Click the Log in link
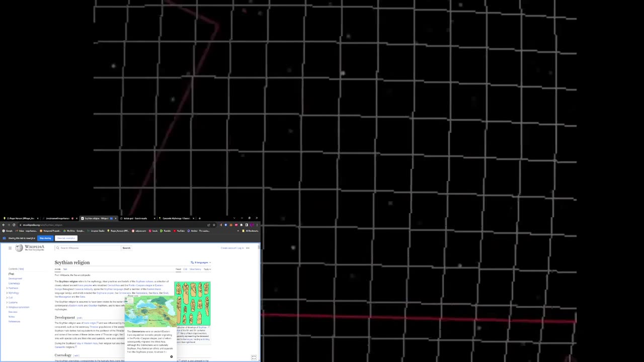This screenshot has width=644, height=362. point(240,248)
